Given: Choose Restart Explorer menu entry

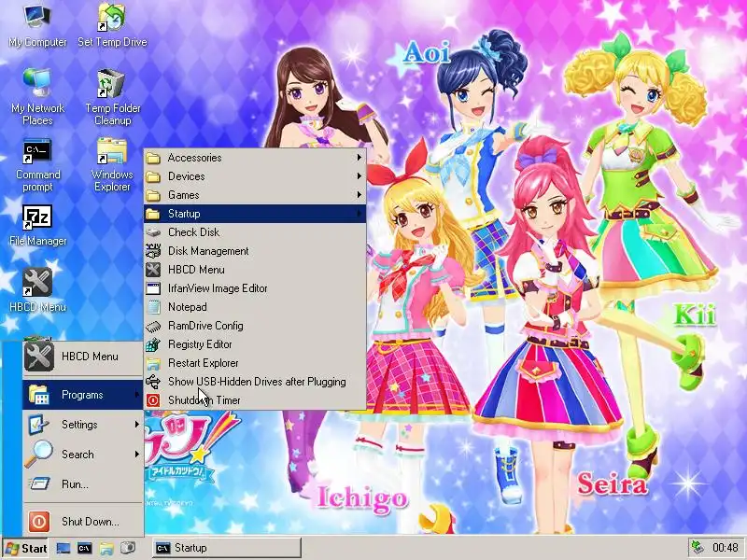Looking at the screenshot, I should click(255, 363).
